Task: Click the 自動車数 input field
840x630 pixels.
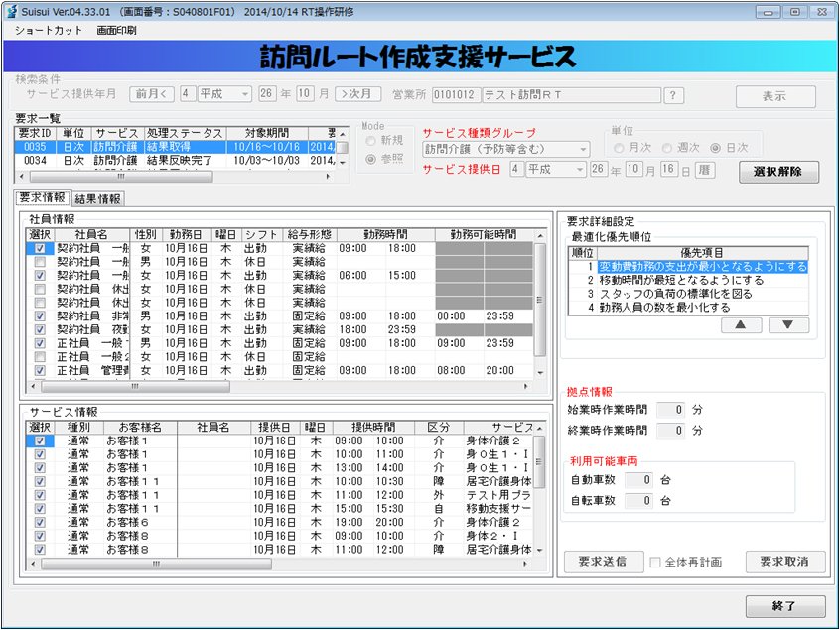Action: [639, 480]
